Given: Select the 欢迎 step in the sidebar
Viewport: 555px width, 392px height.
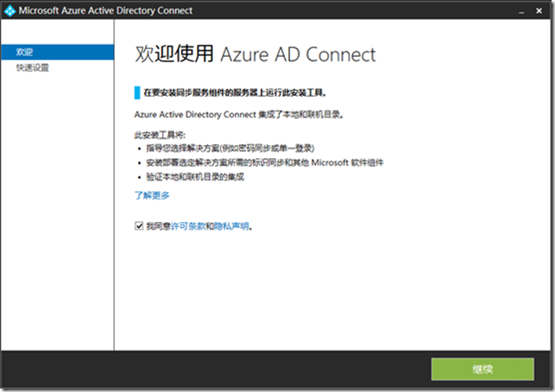Looking at the screenshot, I should tap(57, 52).
